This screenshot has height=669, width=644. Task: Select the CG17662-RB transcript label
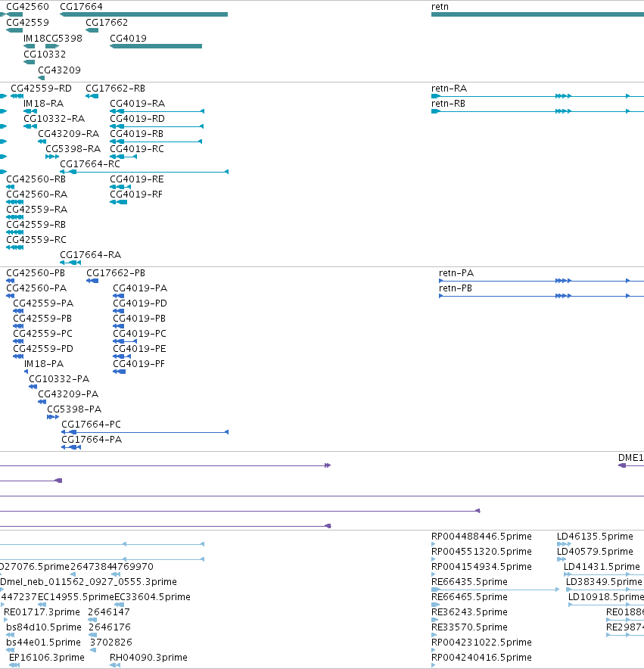coord(115,89)
